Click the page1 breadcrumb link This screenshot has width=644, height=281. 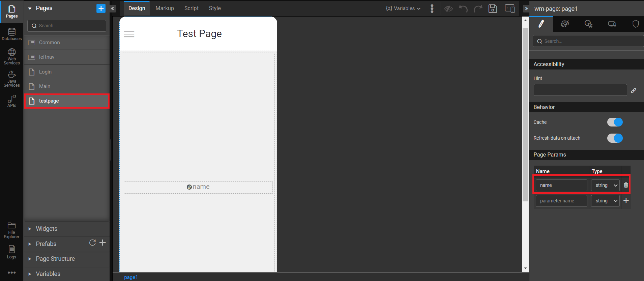coord(131,277)
